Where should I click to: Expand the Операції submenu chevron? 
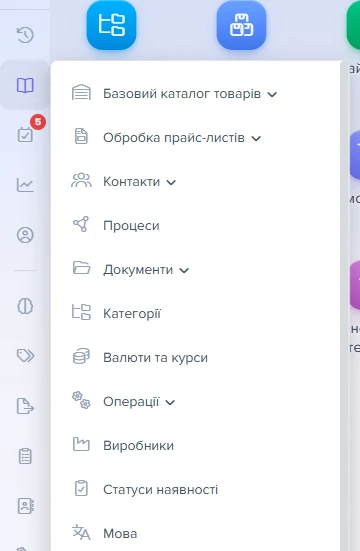(170, 402)
